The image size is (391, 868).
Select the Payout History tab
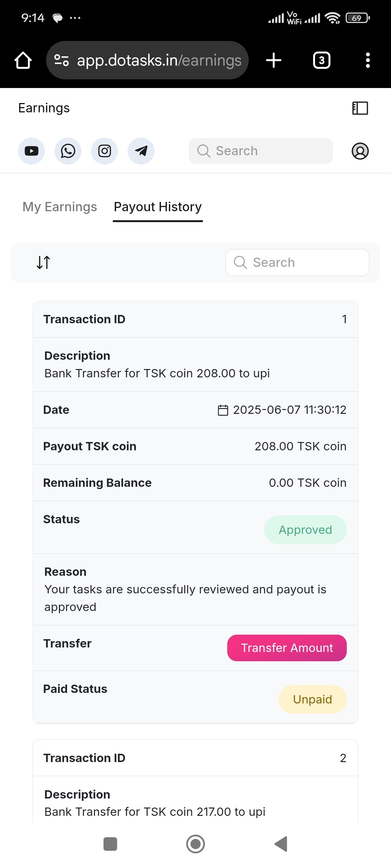point(158,207)
